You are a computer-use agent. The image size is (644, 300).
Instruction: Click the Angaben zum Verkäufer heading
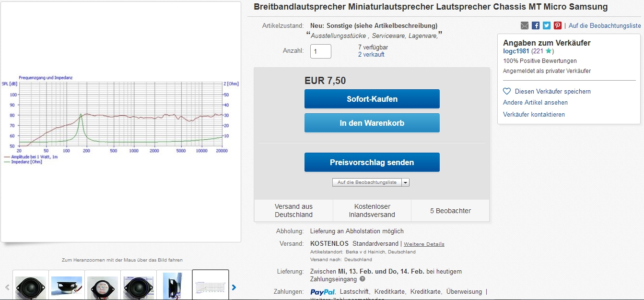coord(547,43)
